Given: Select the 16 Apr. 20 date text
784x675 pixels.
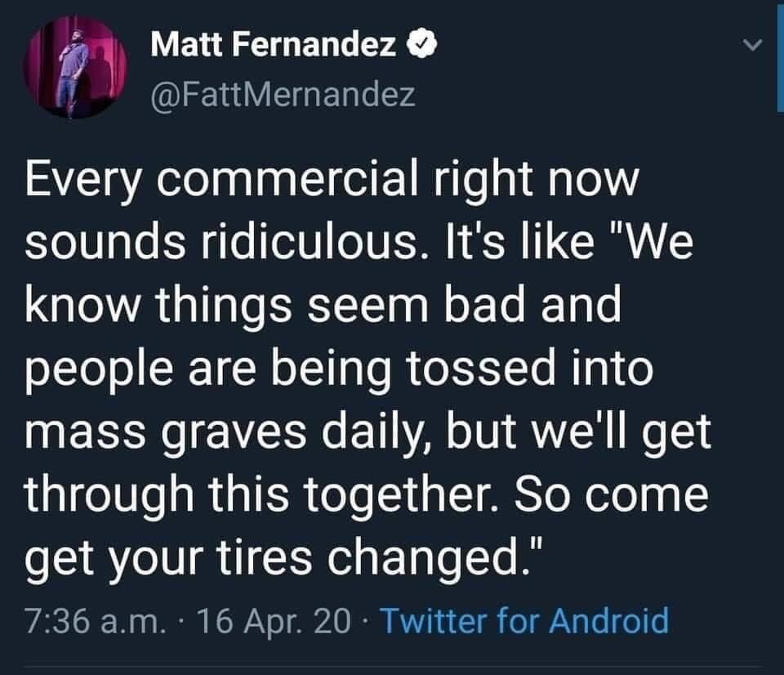Looking at the screenshot, I should click(x=274, y=621).
